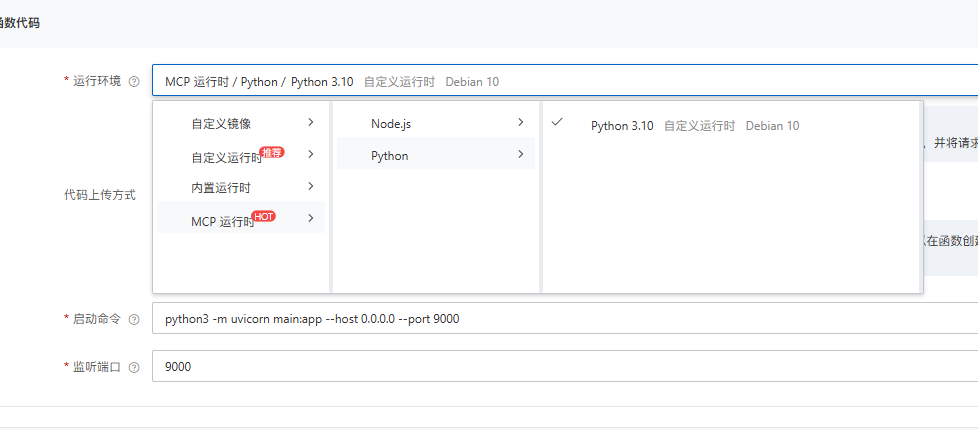Click the 代码上传方式 label
The width and height of the screenshot is (978, 430).
point(100,195)
